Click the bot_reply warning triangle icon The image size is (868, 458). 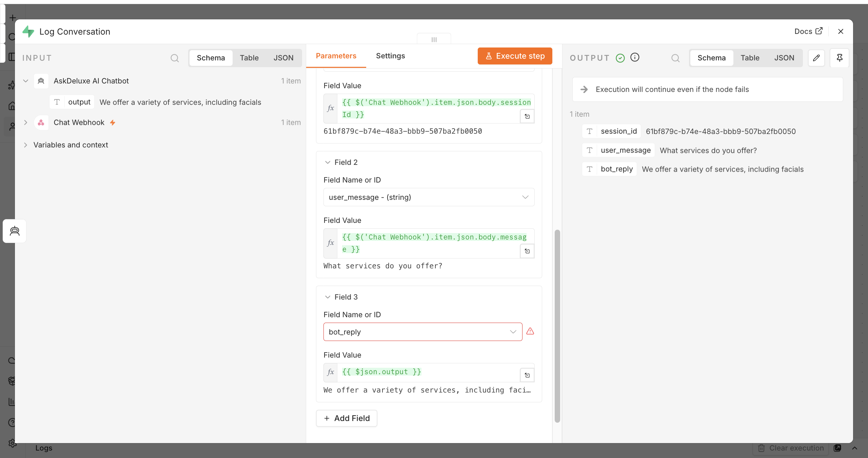[x=530, y=331]
